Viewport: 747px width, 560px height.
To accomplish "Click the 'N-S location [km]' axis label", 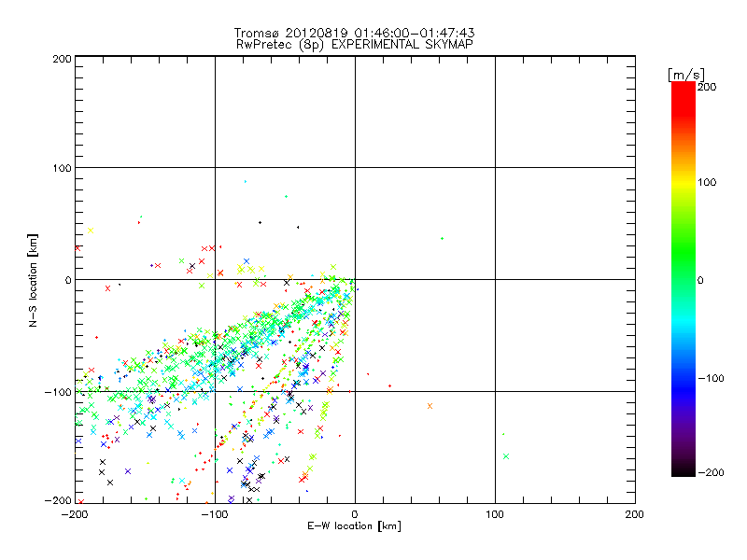I will point(33,281).
